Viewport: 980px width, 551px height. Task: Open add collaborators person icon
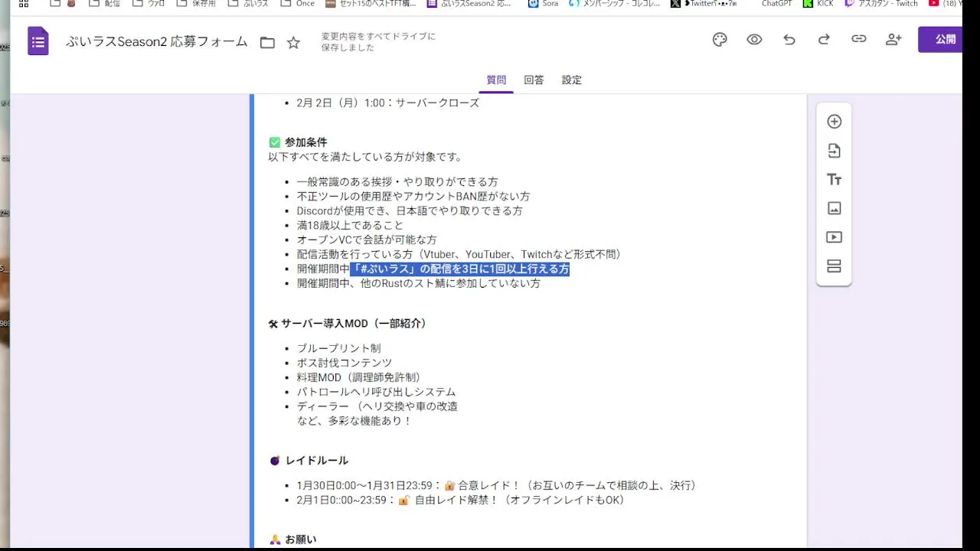(x=893, y=40)
